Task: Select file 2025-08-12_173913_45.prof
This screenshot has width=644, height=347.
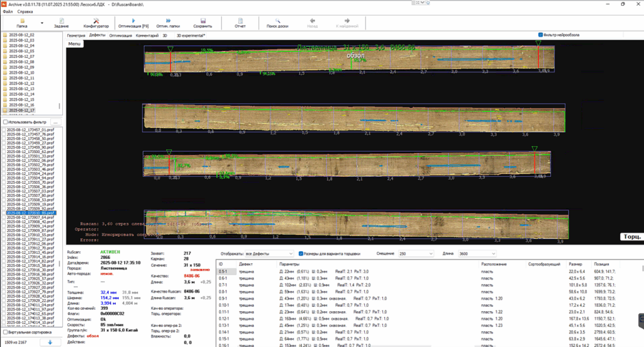Action: (30, 253)
